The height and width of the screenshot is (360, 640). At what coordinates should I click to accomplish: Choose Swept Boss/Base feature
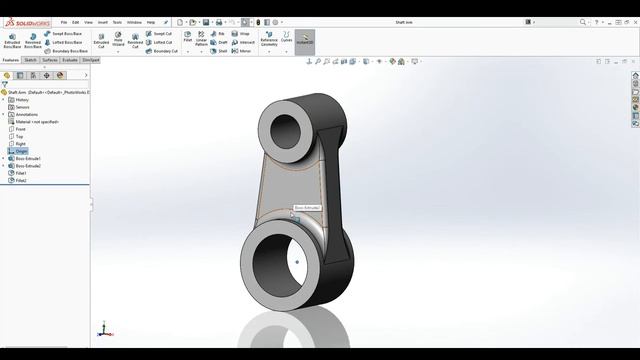(x=63, y=33)
